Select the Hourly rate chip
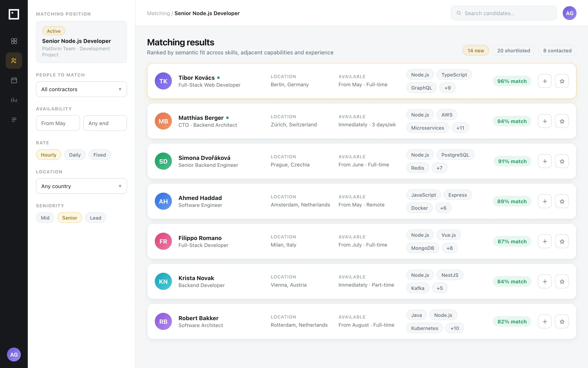The width and height of the screenshot is (588, 368). pos(48,155)
